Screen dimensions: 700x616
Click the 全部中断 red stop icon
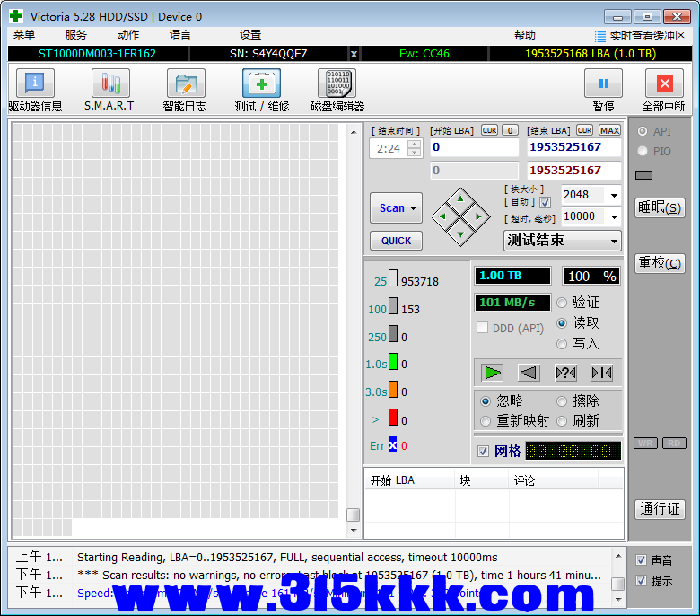(663, 84)
